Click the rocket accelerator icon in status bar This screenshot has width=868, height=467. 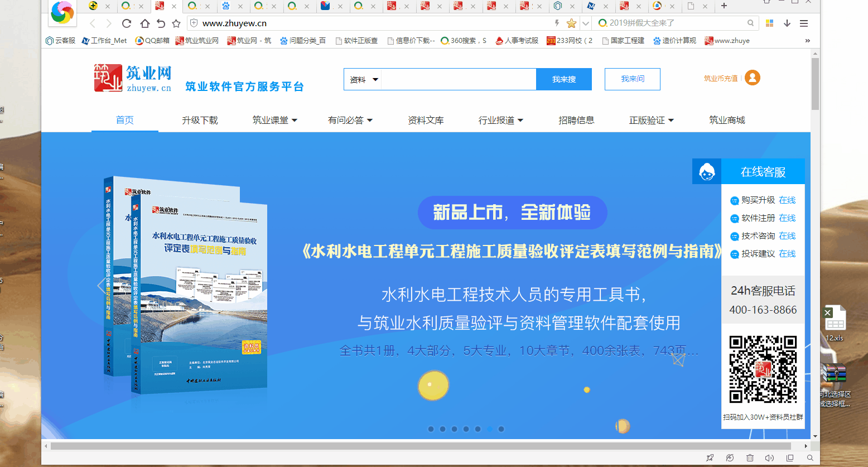tap(710, 458)
